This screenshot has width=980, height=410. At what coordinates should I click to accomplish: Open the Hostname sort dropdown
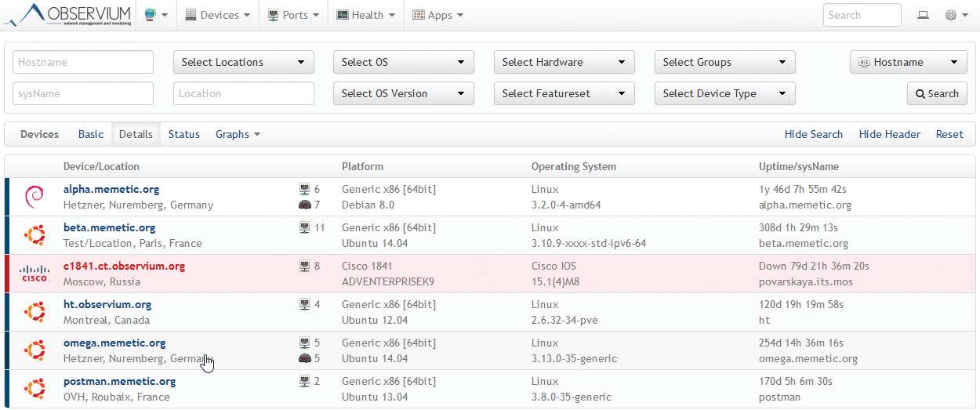908,62
